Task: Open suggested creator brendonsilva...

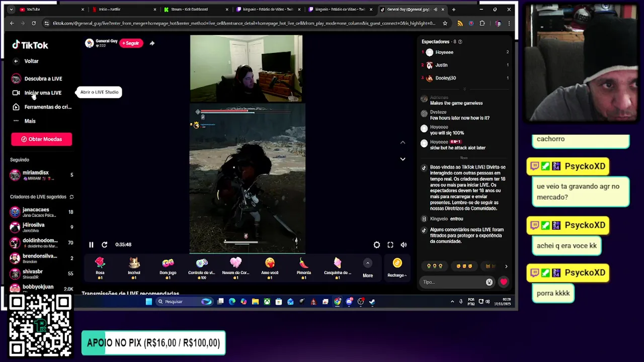Action: [42, 258]
